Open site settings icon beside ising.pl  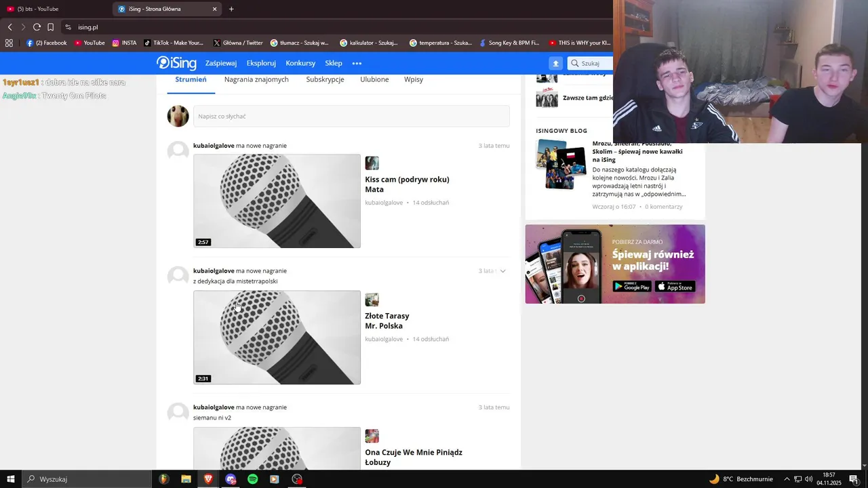coord(68,27)
